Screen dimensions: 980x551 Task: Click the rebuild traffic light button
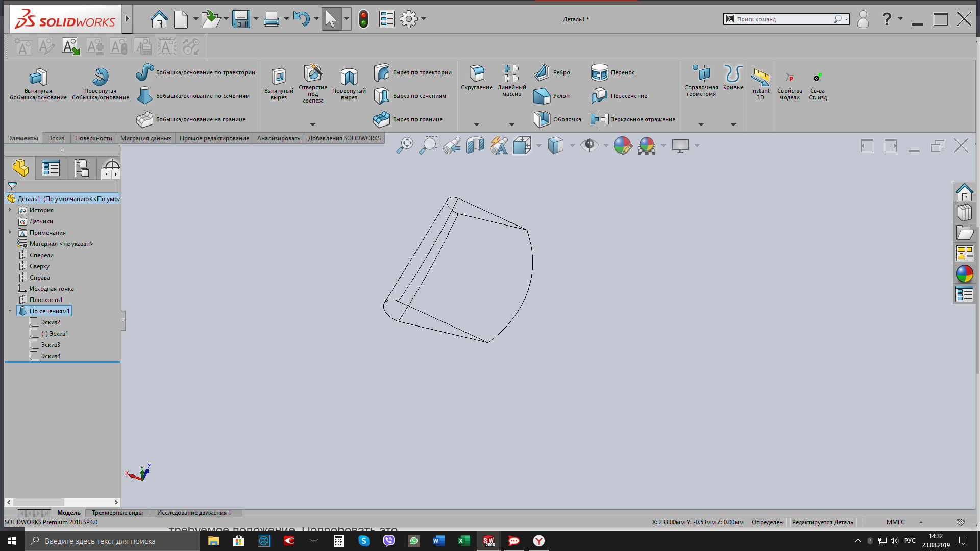point(363,19)
